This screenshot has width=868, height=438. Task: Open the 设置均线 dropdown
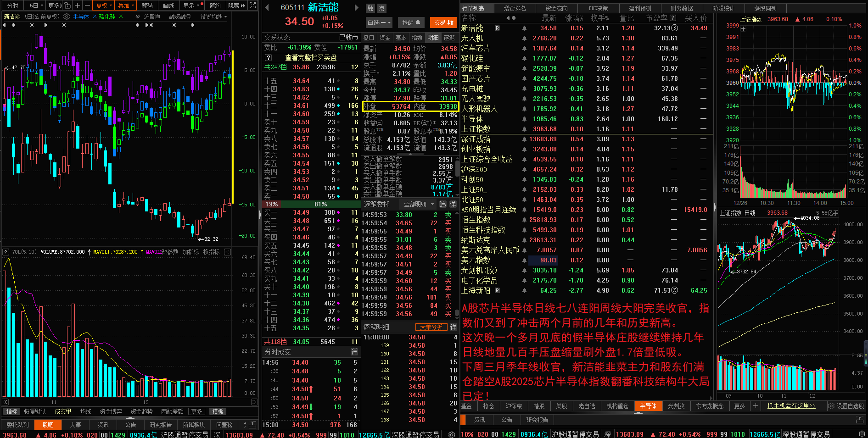coord(213,17)
